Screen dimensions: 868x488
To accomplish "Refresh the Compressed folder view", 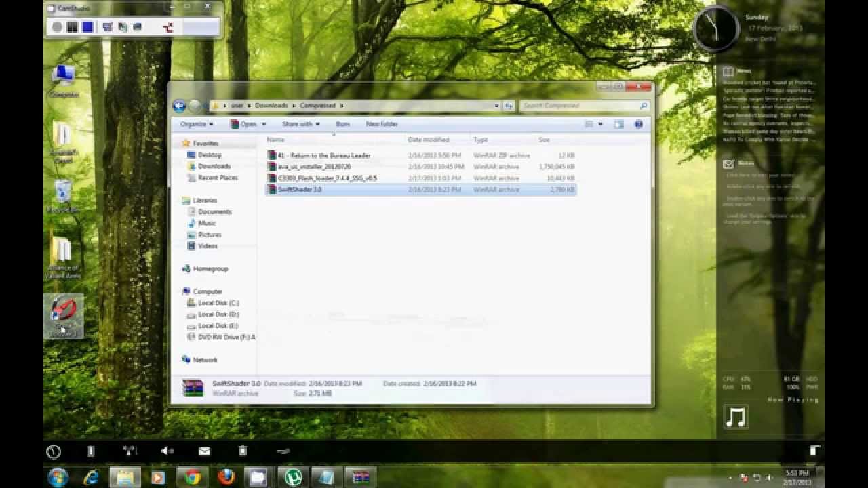I will coord(509,106).
